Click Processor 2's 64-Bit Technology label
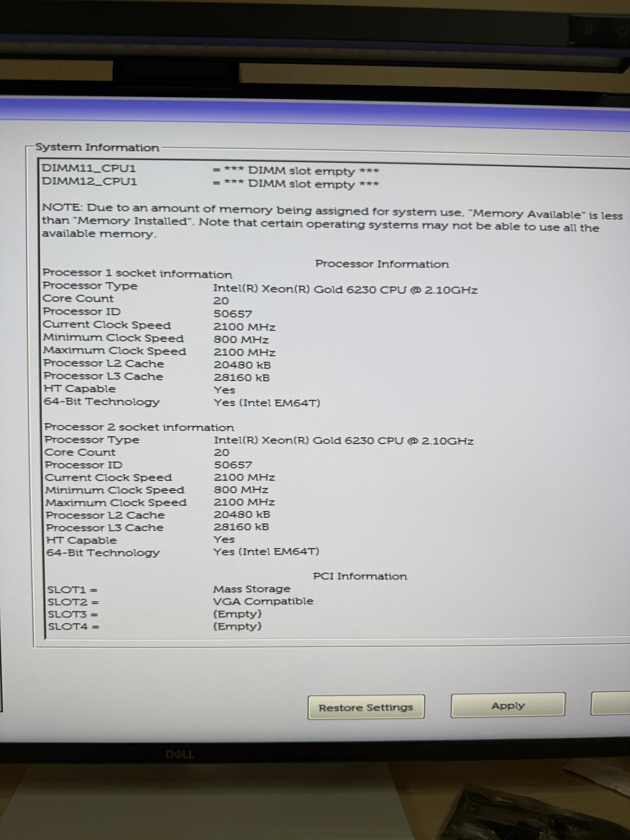The height and width of the screenshot is (840, 630). coord(103,553)
